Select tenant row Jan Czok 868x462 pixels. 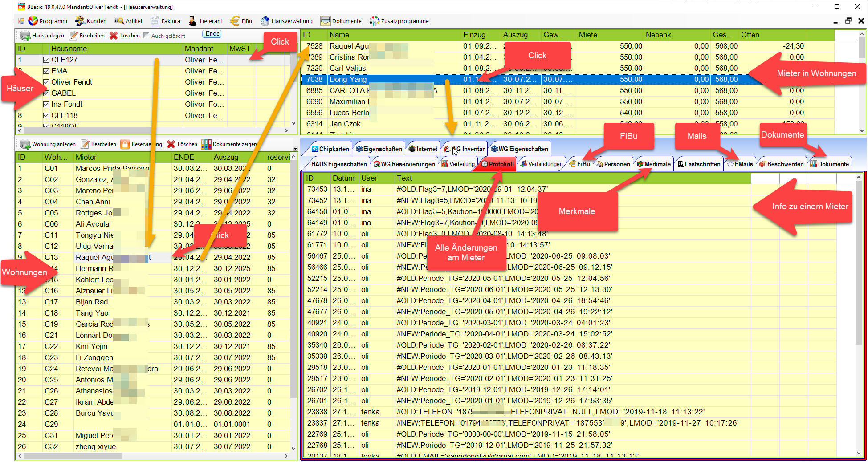pos(567,124)
